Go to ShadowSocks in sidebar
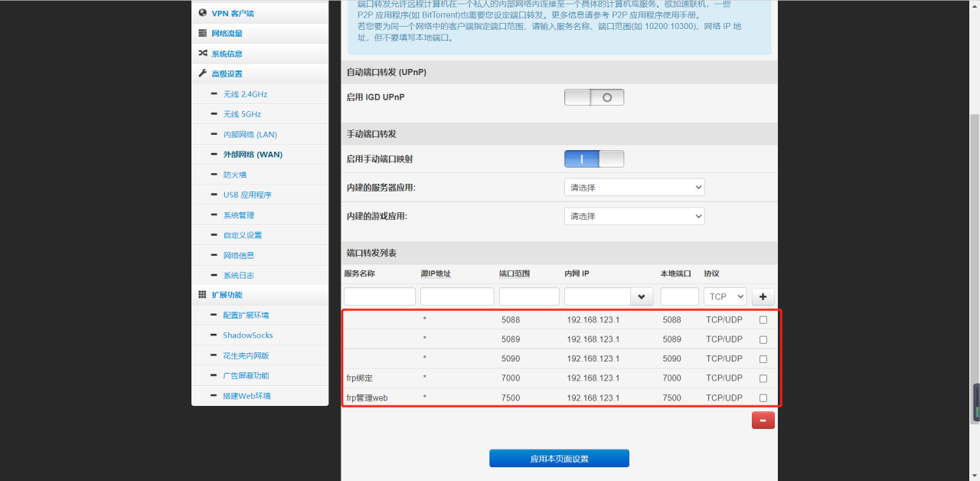This screenshot has height=481, width=980. point(247,335)
